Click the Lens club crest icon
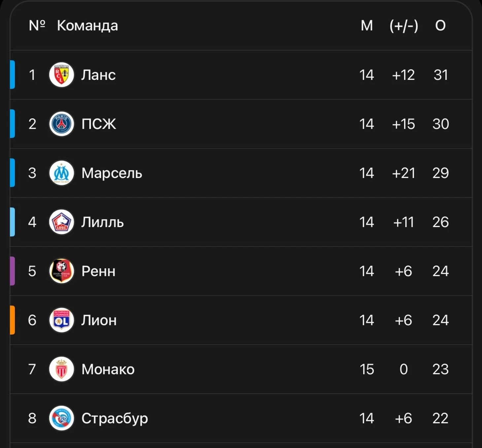 tap(61, 75)
